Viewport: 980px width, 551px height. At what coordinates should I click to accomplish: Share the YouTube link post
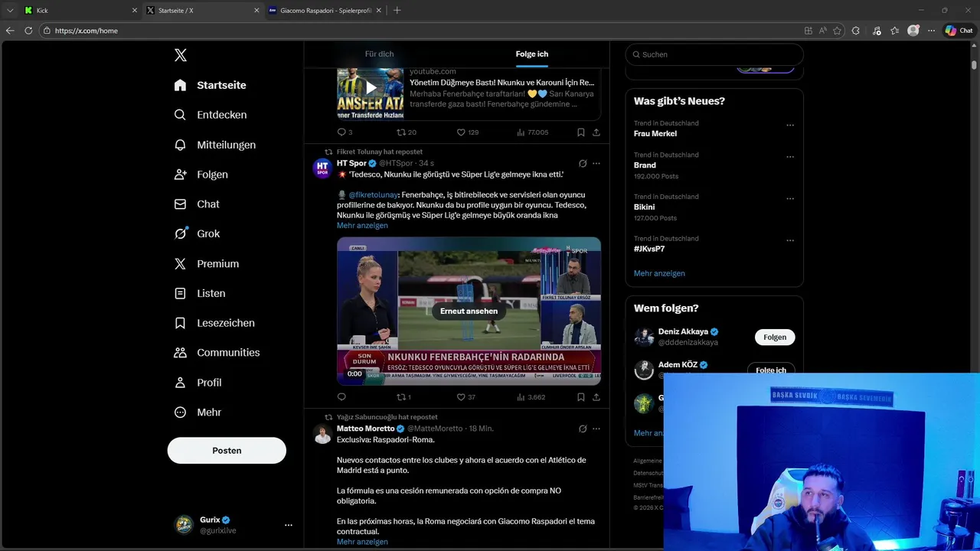(596, 132)
